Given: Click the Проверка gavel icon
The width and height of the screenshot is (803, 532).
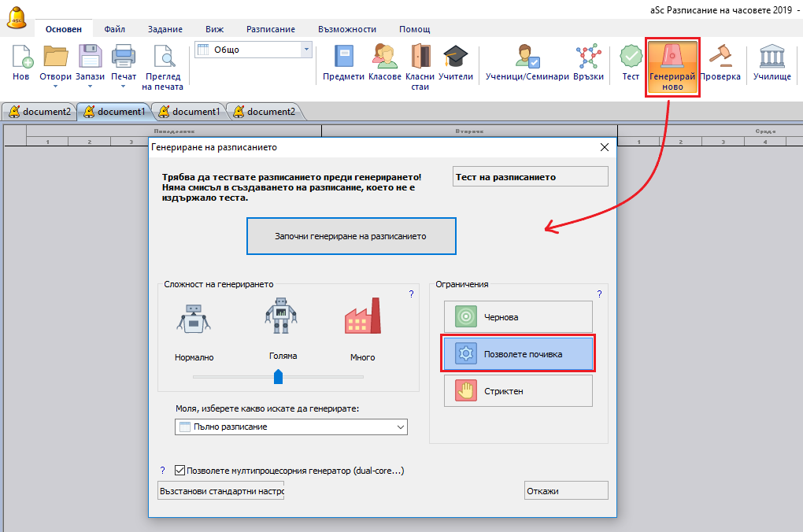Looking at the screenshot, I should (720, 57).
